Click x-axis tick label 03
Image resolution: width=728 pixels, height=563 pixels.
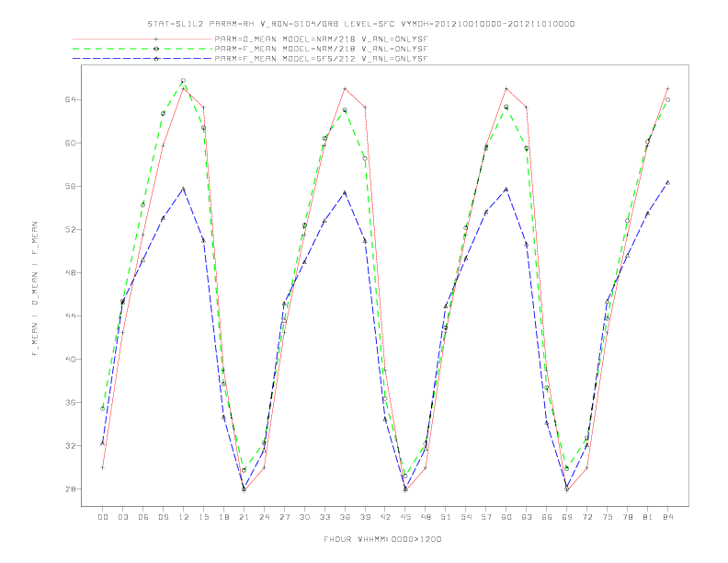122,517
